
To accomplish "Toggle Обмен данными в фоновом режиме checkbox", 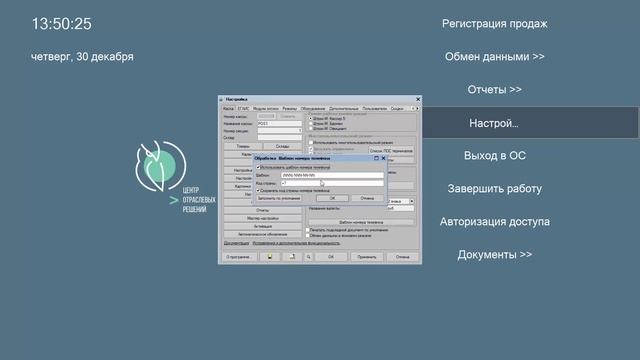I will tap(308, 236).
